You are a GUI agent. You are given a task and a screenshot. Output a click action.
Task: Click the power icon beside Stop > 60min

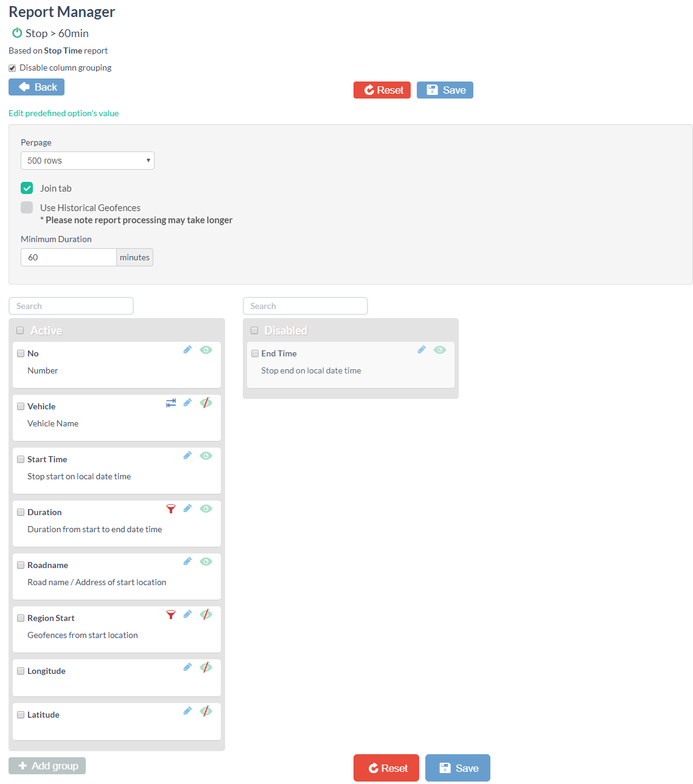tap(16, 33)
